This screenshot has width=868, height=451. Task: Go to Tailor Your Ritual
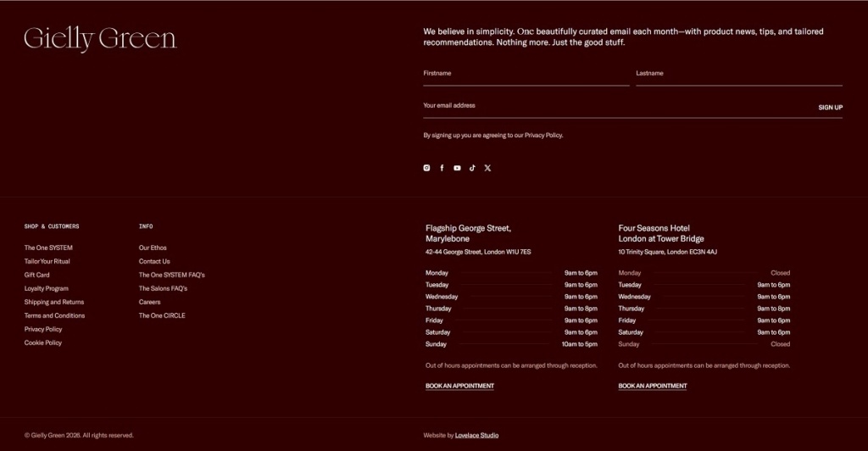(47, 261)
